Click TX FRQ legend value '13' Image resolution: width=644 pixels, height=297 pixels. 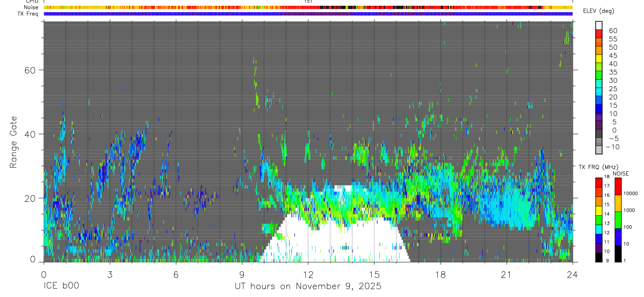607,224
